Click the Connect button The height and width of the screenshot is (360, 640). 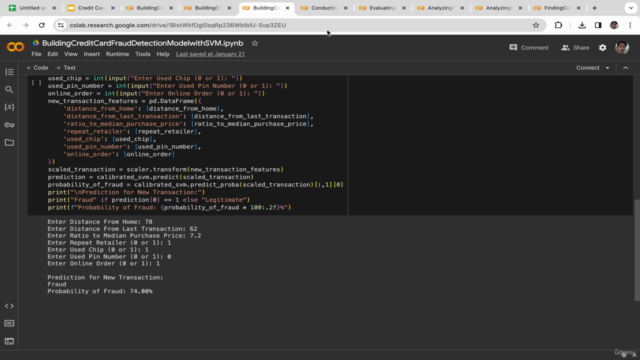point(587,68)
